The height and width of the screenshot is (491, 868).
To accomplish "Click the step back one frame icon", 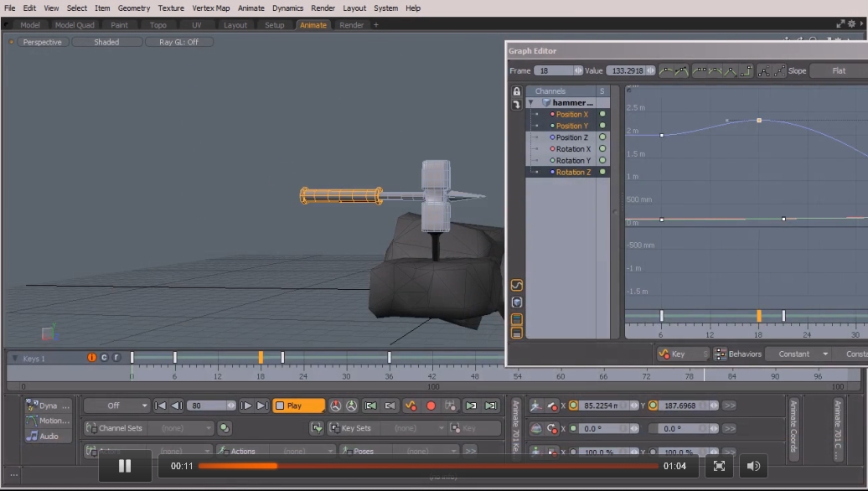I will [x=177, y=406].
